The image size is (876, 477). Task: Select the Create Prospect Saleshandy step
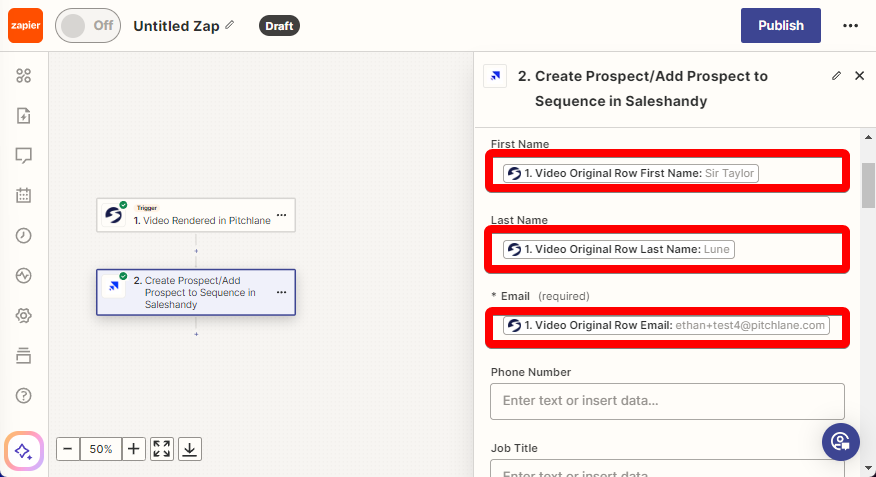[196, 292]
